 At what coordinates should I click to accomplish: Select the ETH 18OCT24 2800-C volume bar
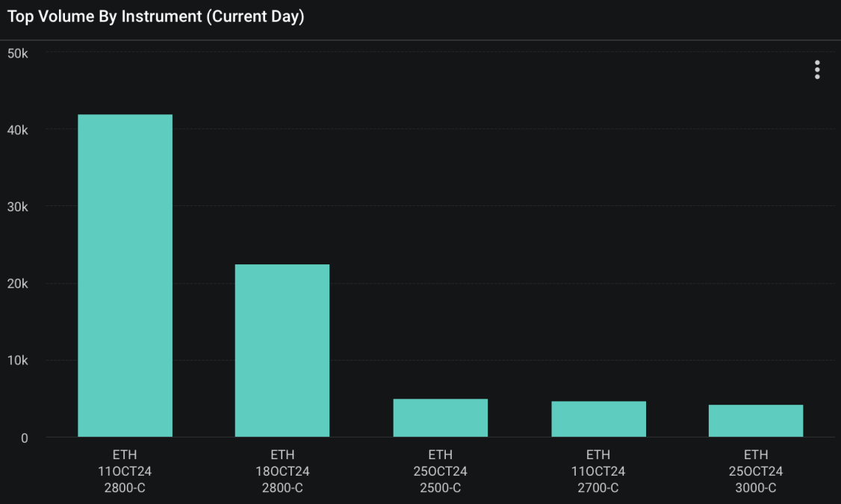[x=282, y=350]
